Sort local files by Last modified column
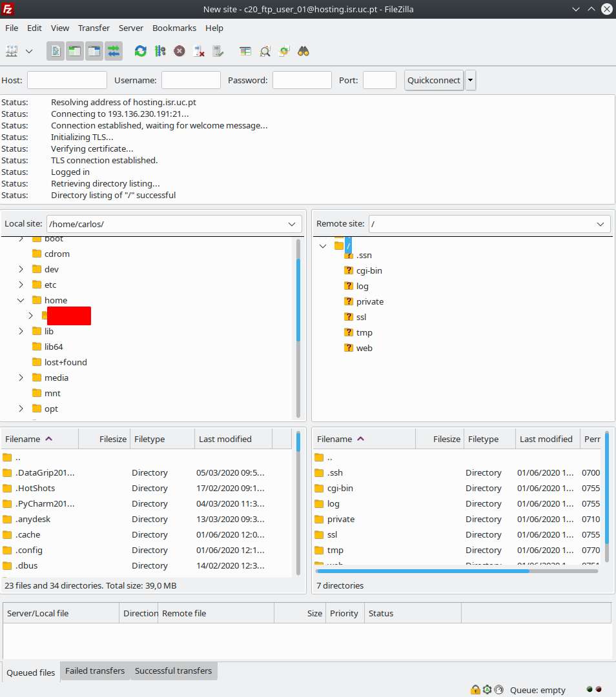616x697 pixels. click(234, 439)
